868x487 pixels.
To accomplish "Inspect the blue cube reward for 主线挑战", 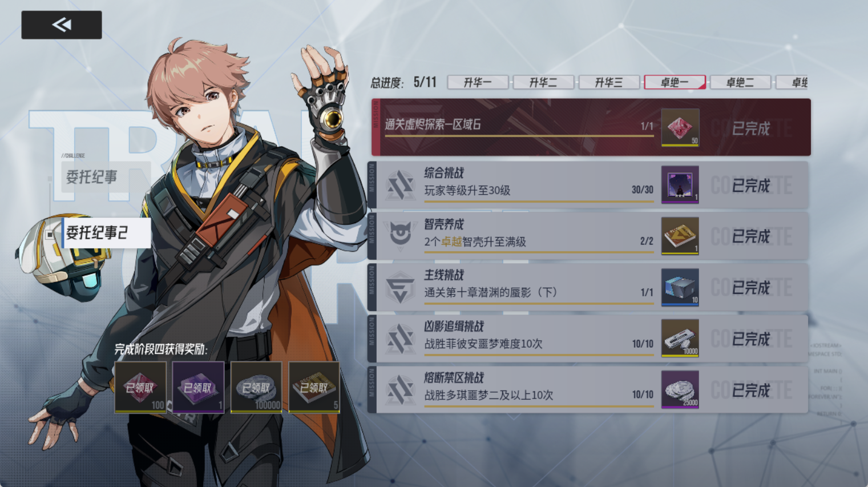I will click(680, 287).
